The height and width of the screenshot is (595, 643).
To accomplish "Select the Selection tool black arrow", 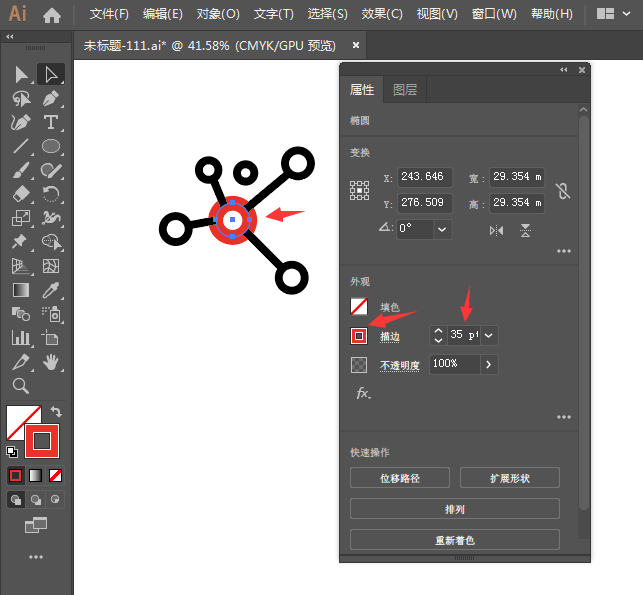I will (x=21, y=75).
